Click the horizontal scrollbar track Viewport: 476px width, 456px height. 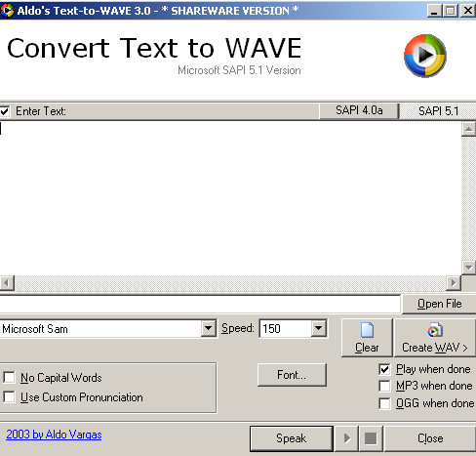pyautogui.click(x=230, y=283)
